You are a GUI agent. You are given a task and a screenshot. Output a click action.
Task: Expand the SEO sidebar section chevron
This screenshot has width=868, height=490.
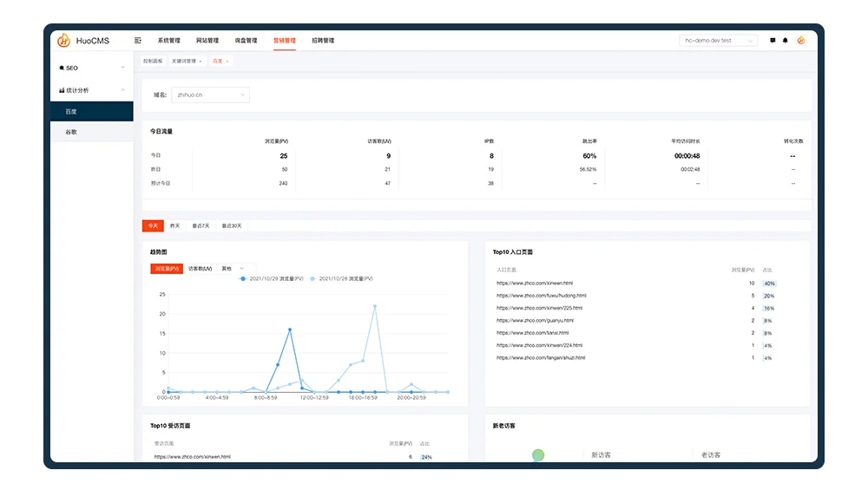pyautogui.click(x=123, y=68)
